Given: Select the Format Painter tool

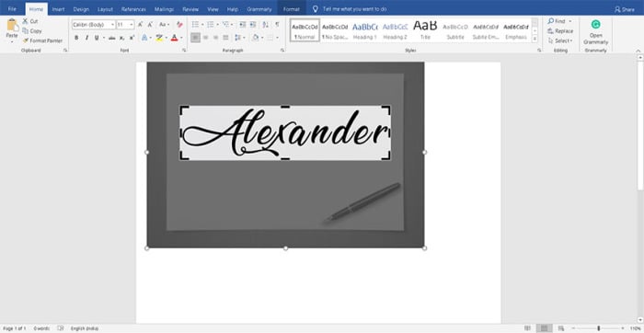Looking at the screenshot, I should tap(42, 40).
